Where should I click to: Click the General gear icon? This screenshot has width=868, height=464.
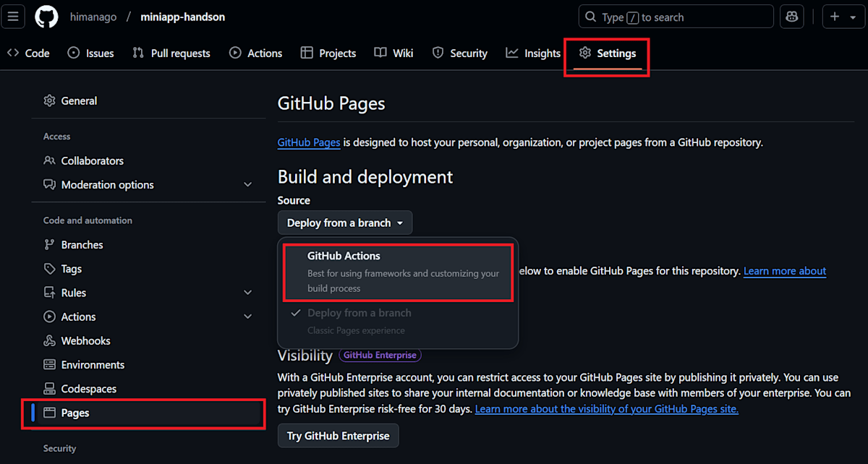tap(49, 100)
